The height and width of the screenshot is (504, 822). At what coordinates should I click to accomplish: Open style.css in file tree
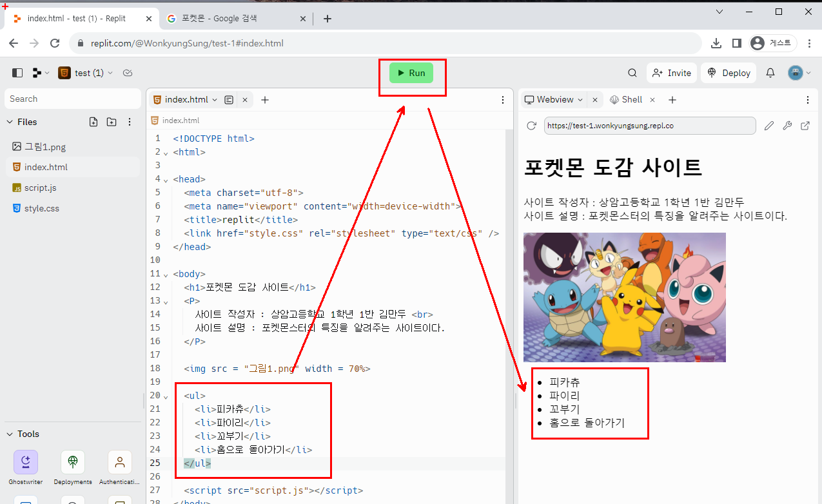72,208
